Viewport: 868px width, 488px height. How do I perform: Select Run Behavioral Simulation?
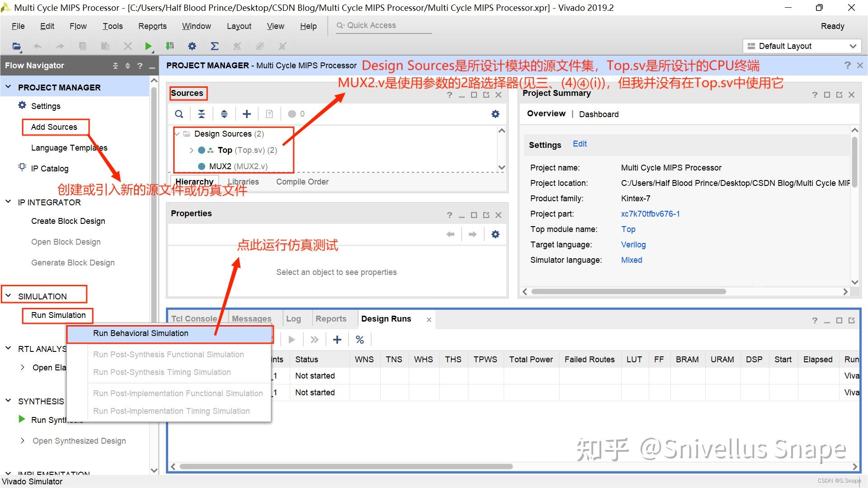[141, 333]
